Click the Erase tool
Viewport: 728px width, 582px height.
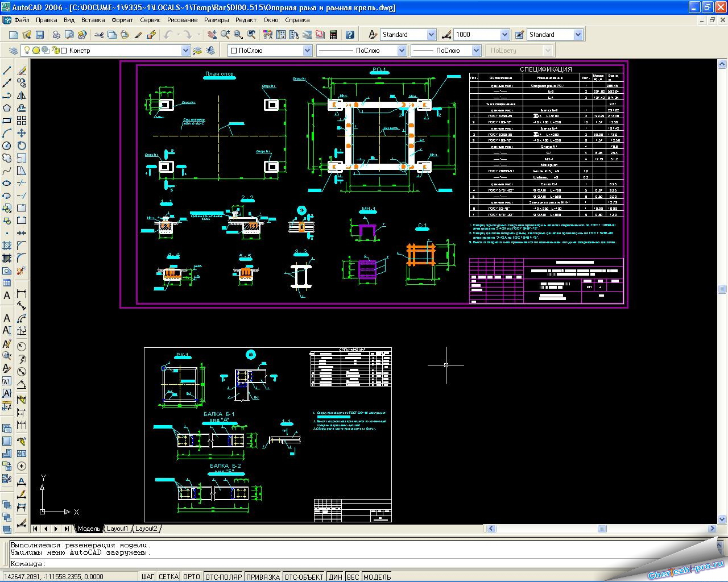(22, 71)
